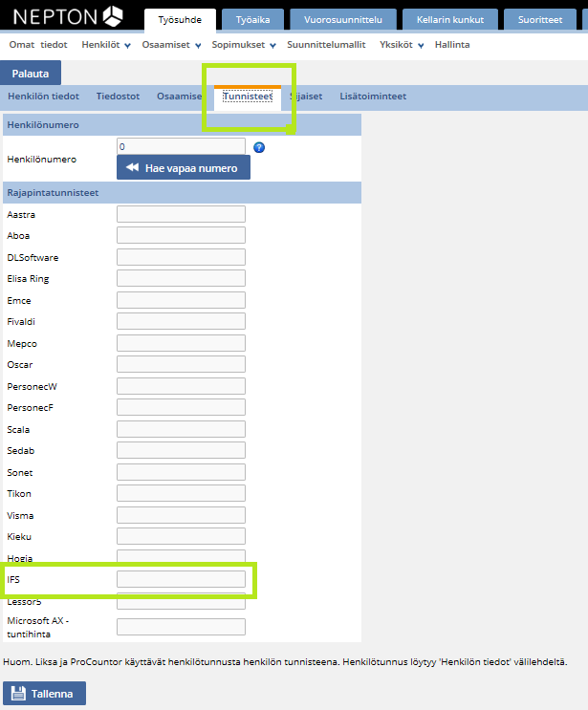This screenshot has height=710, width=588.
Task: Save with the Tallenna button
Action: click(x=44, y=693)
